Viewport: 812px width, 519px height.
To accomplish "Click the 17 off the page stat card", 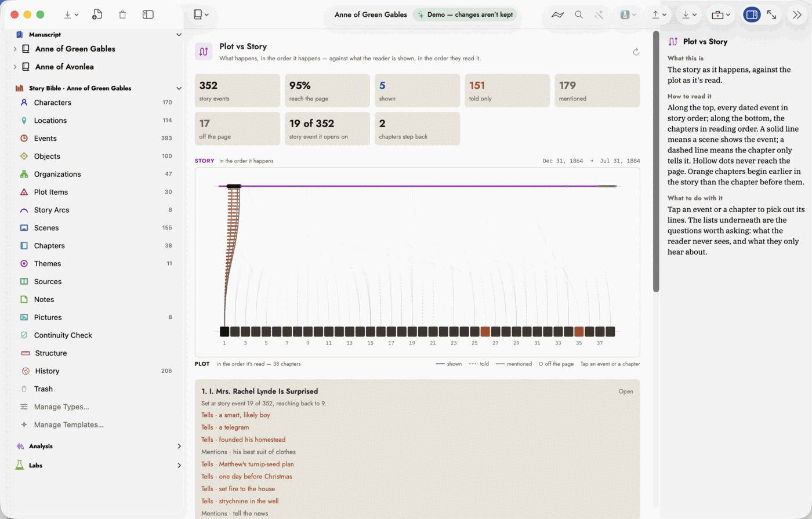I will point(237,129).
